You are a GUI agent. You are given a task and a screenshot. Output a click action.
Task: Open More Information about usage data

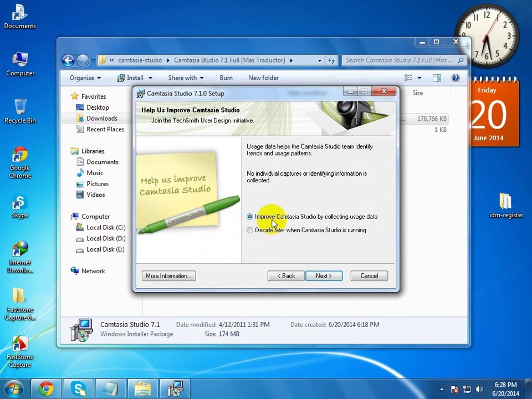point(168,276)
